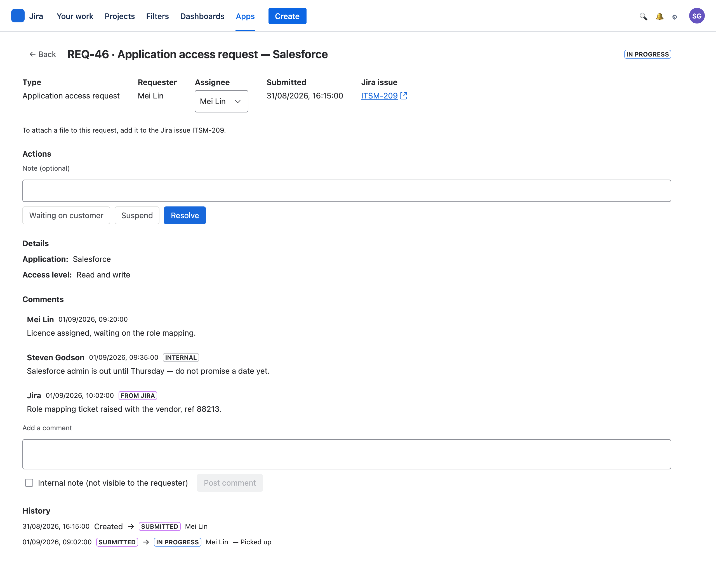
Task: Open the SG profile avatar
Action: [x=697, y=16]
